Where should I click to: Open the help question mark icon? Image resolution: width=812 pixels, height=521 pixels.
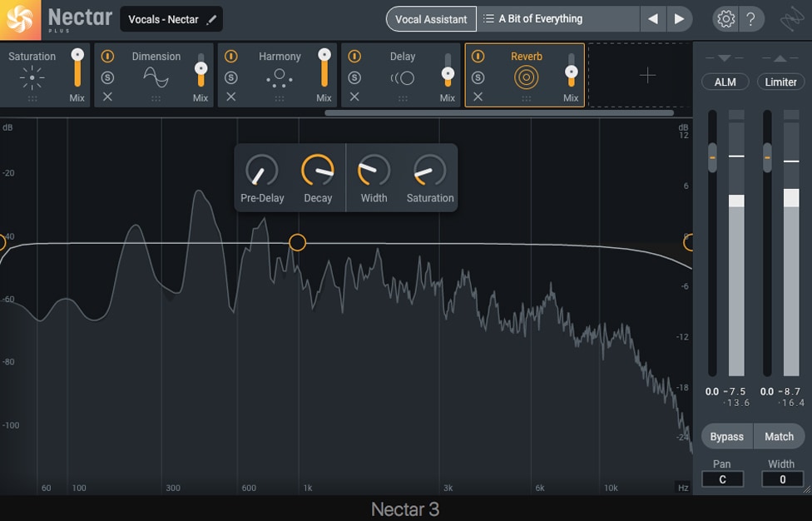pyautogui.click(x=750, y=19)
